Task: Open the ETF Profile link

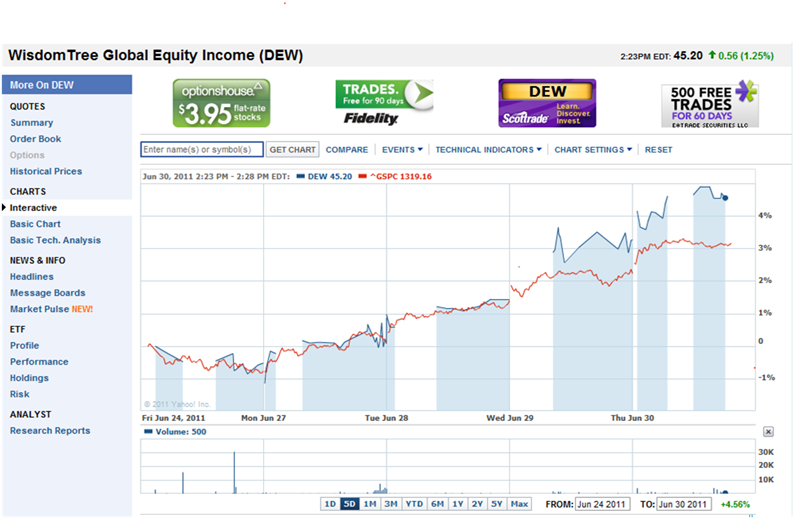Action: [24, 345]
